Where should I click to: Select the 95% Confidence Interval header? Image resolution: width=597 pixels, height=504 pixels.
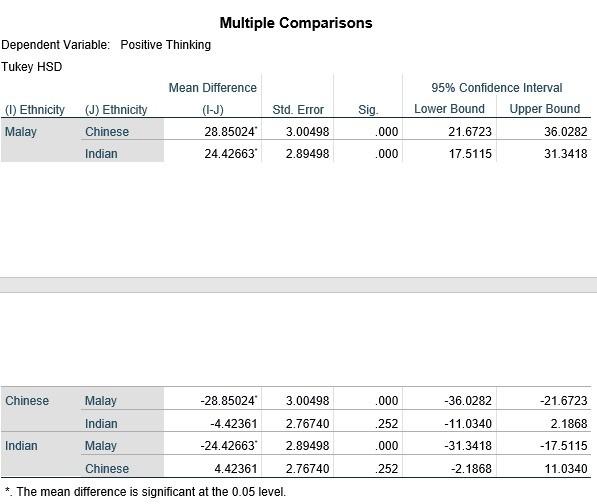pos(496,88)
